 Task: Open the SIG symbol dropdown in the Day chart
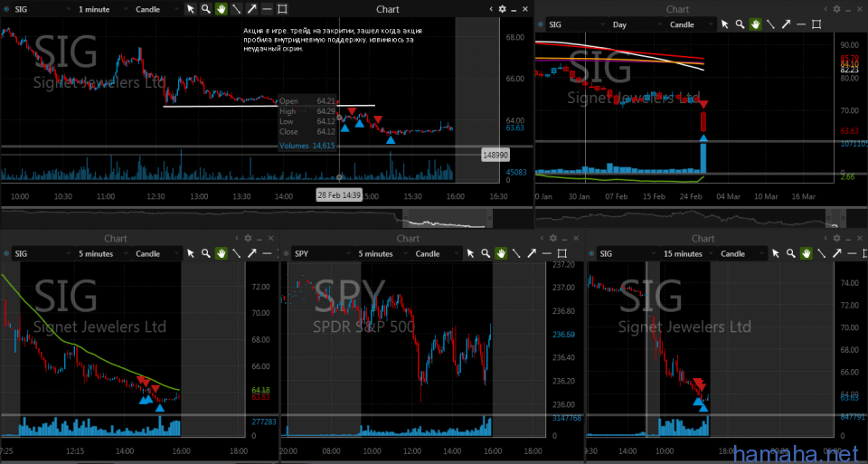[576, 24]
